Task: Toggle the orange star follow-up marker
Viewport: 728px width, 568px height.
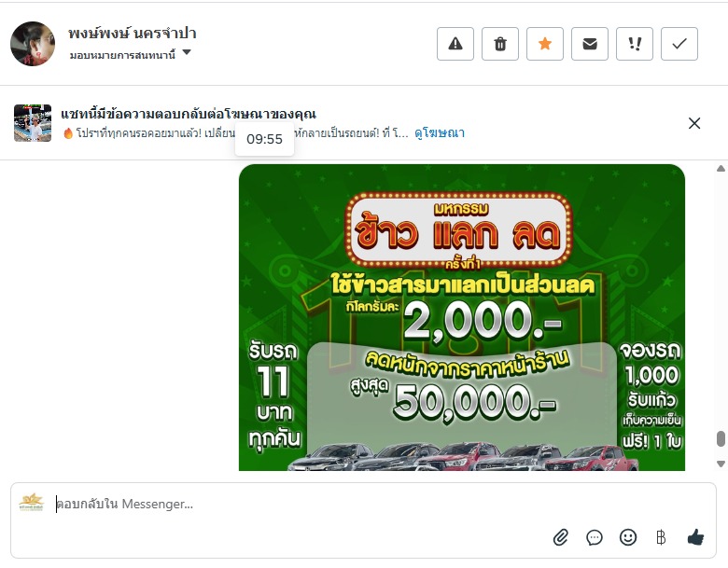Action: 545,44
